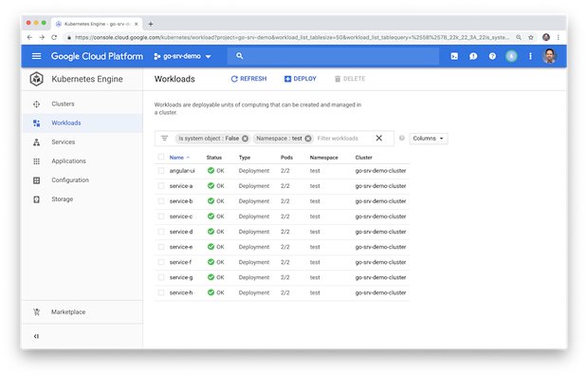Click the search magnifier in the blue header
The height and width of the screenshot is (377, 588).
pos(240,56)
